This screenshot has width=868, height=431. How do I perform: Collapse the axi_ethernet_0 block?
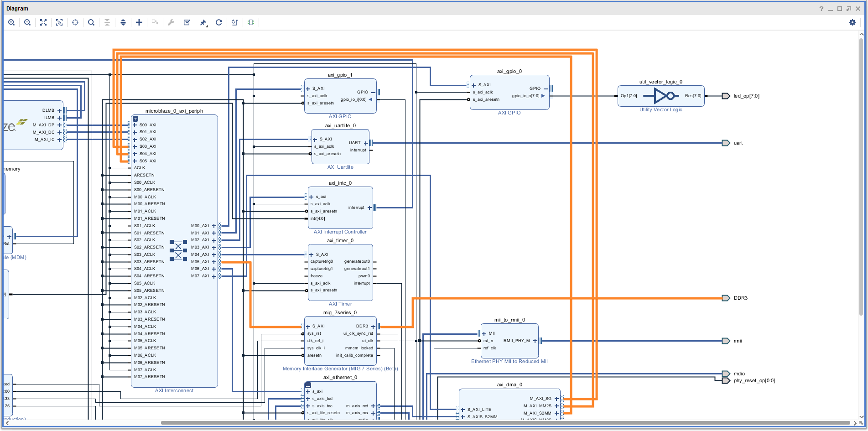tap(308, 385)
